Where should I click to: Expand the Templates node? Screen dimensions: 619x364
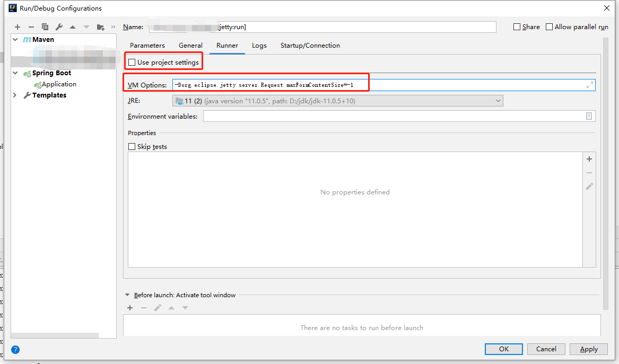pos(14,95)
